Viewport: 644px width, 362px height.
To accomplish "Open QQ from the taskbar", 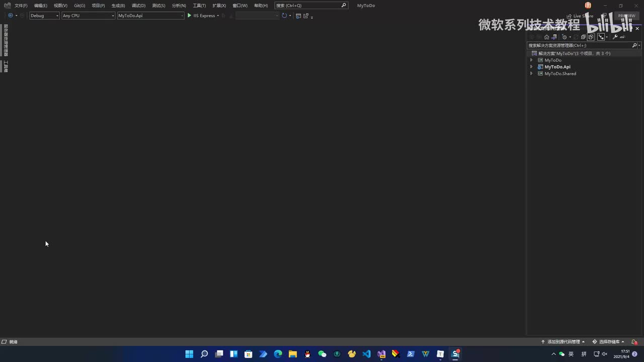I will (x=307, y=354).
